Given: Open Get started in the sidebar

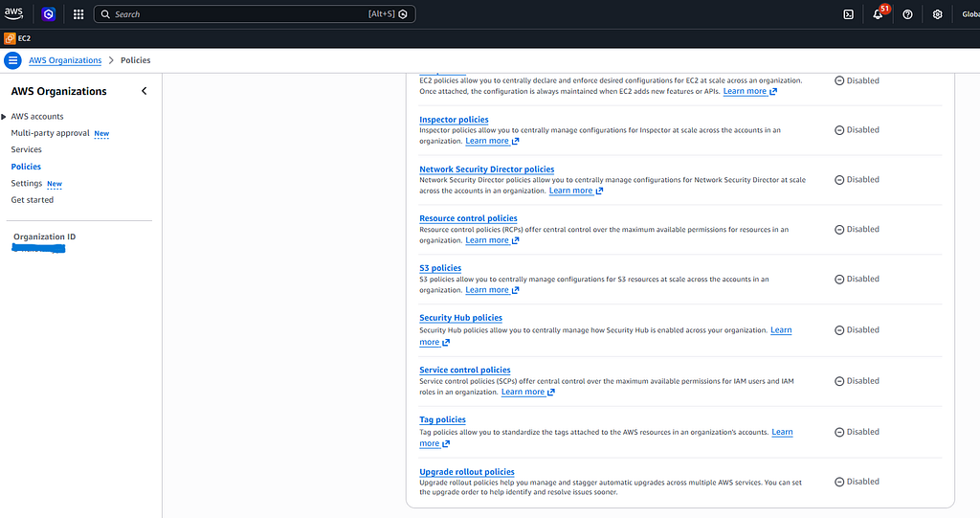Looking at the screenshot, I should coord(32,199).
